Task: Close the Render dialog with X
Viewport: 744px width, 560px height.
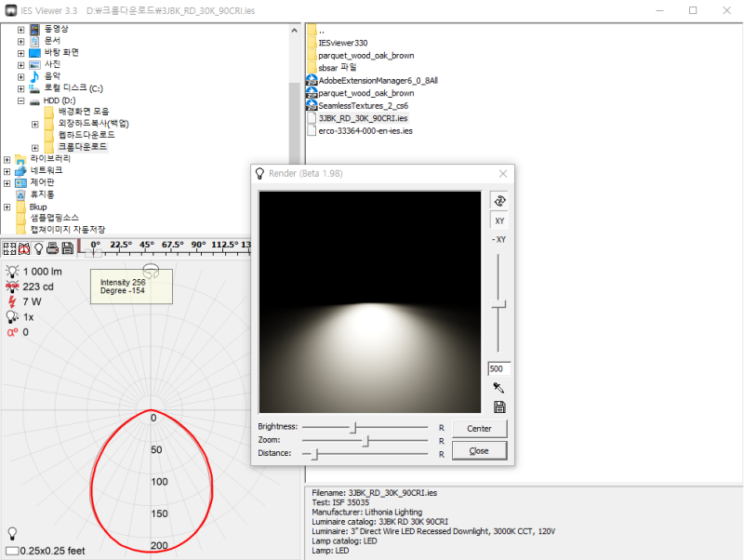Action: coord(503,174)
